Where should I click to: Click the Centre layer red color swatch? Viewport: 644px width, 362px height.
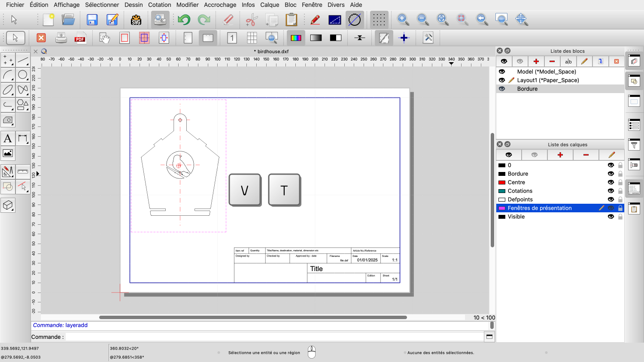(x=501, y=182)
